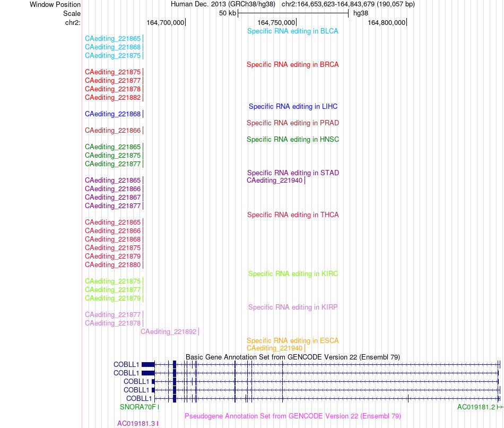Click the topmost COBLL1 transcript label

pyautogui.click(x=126, y=365)
